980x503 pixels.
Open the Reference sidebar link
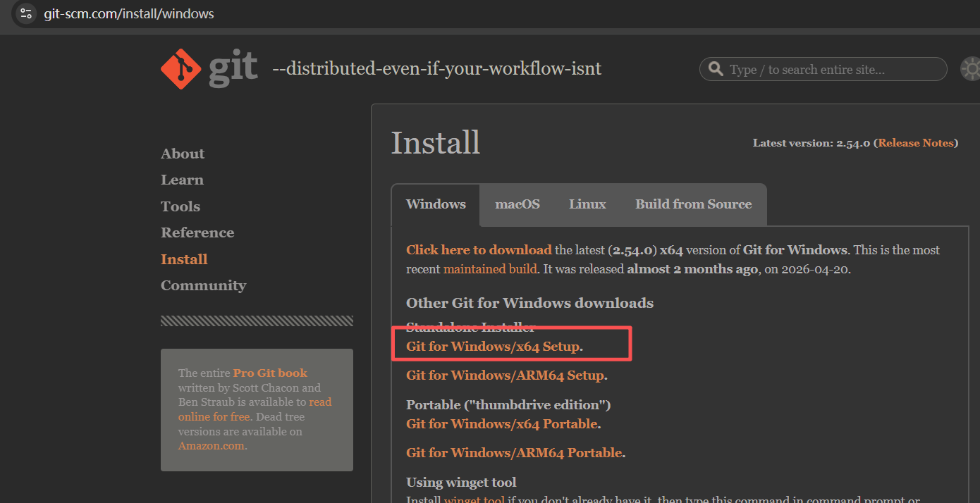click(197, 232)
